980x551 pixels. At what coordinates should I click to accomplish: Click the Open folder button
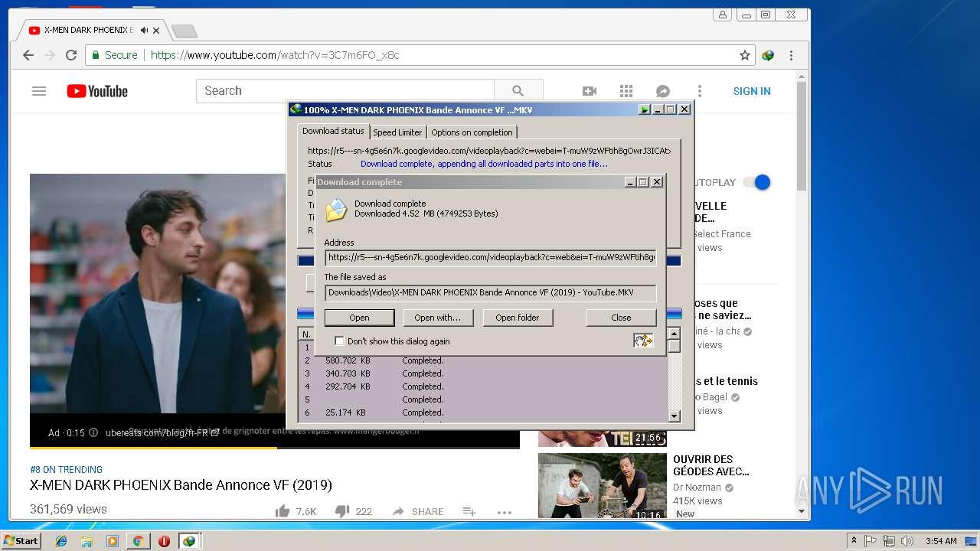pos(517,318)
